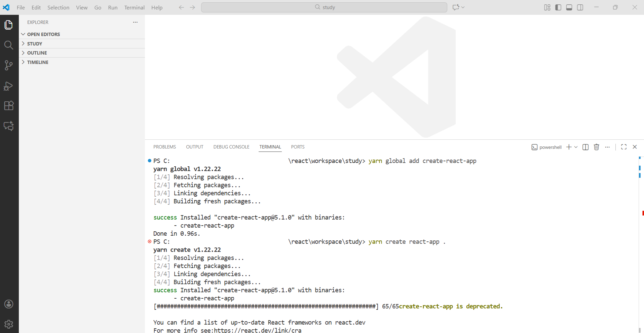Open terminal panel more actions
The image size is (644, 333).
(x=607, y=147)
